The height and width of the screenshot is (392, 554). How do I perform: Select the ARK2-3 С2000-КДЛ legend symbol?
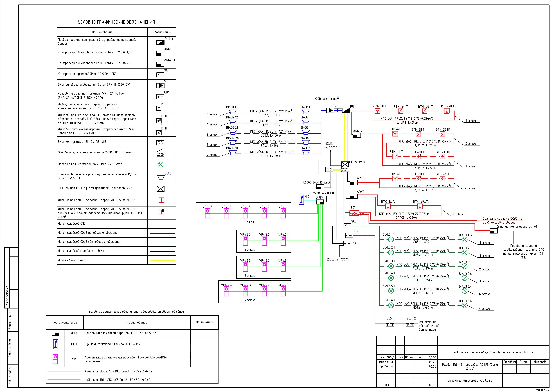pos(160,64)
